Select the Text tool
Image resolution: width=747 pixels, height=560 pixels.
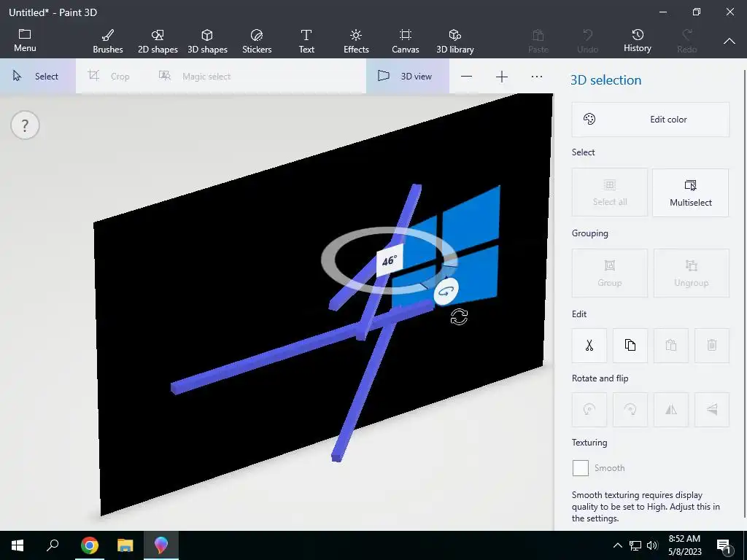(306, 42)
